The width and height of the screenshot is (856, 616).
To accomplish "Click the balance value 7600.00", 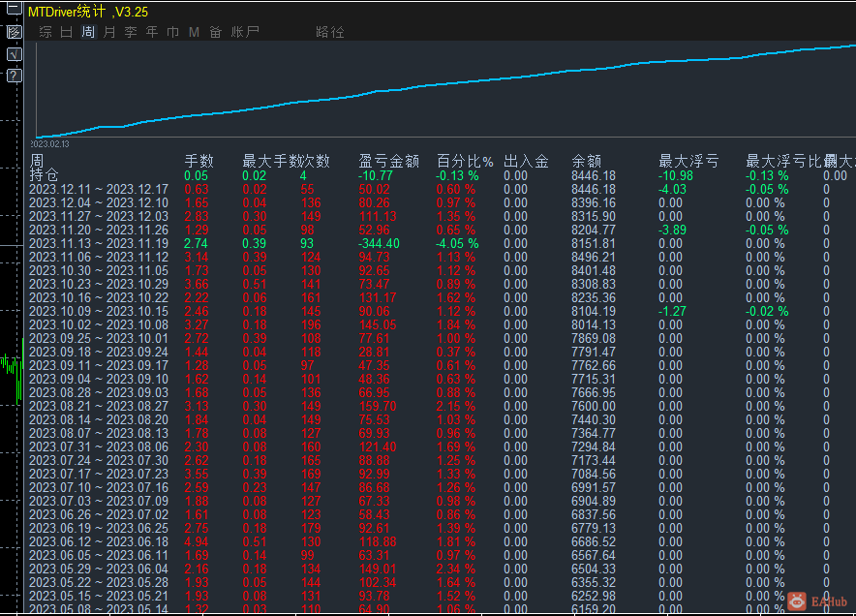I will click(594, 406).
